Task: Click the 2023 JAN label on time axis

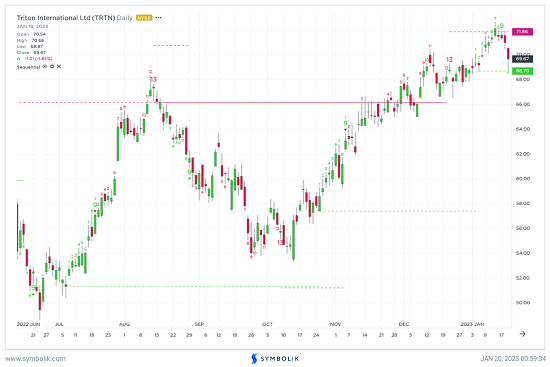Action: click(x=472, y=324)
